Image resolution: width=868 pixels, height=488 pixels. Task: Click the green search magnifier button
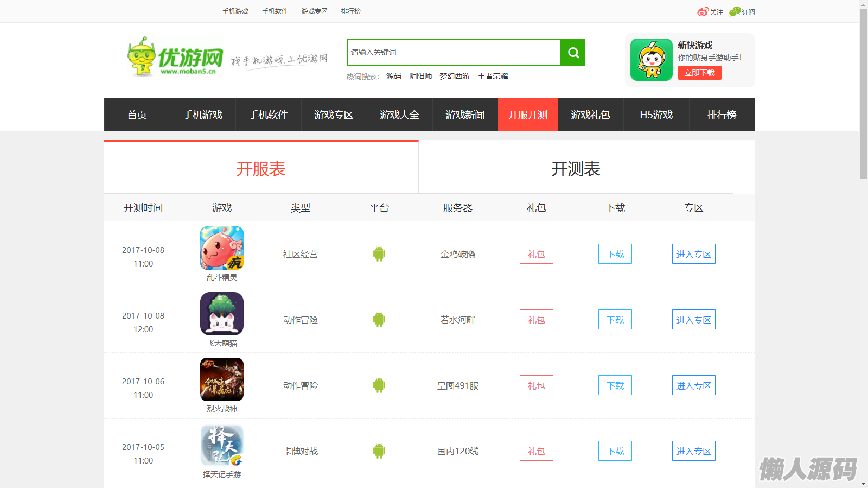point(573,52)
